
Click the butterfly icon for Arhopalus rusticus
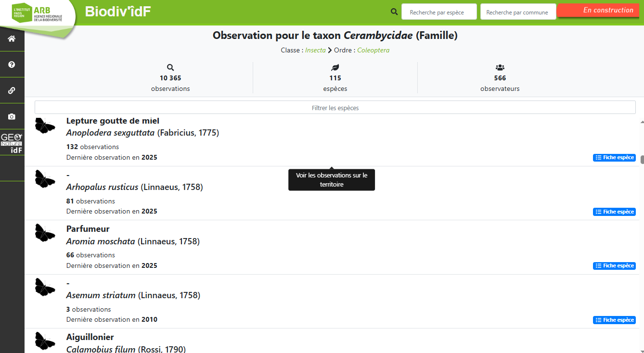45,179
